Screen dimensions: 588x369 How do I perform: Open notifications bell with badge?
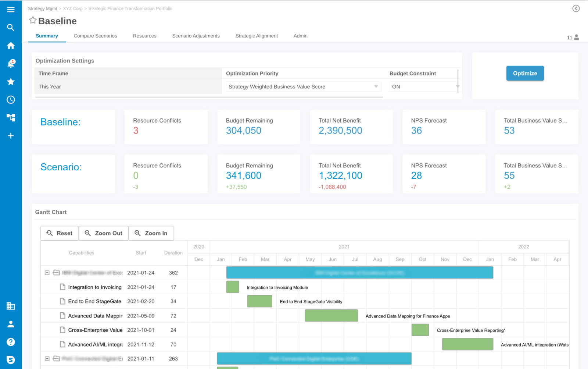11,64
